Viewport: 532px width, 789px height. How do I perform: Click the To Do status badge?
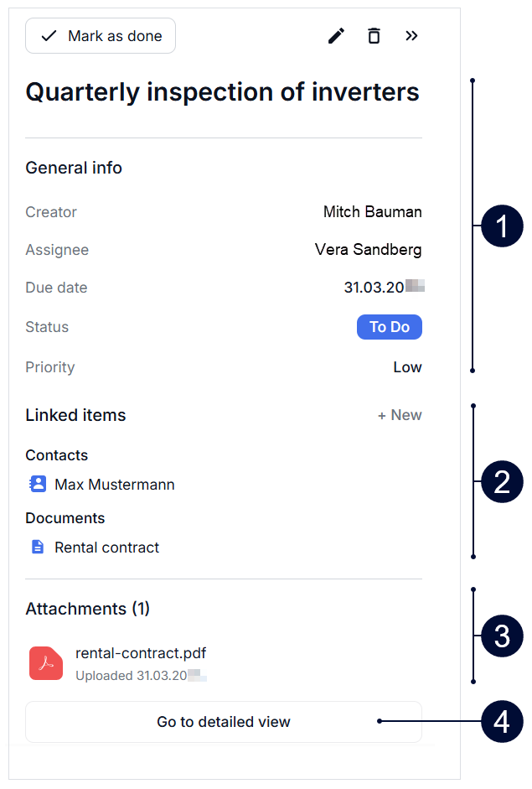coord(389,327)
